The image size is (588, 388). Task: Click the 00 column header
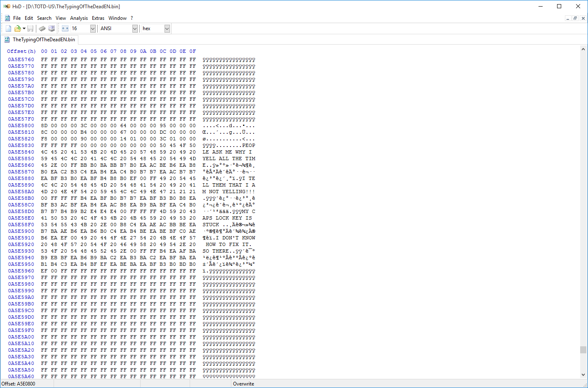coord(44,51)
